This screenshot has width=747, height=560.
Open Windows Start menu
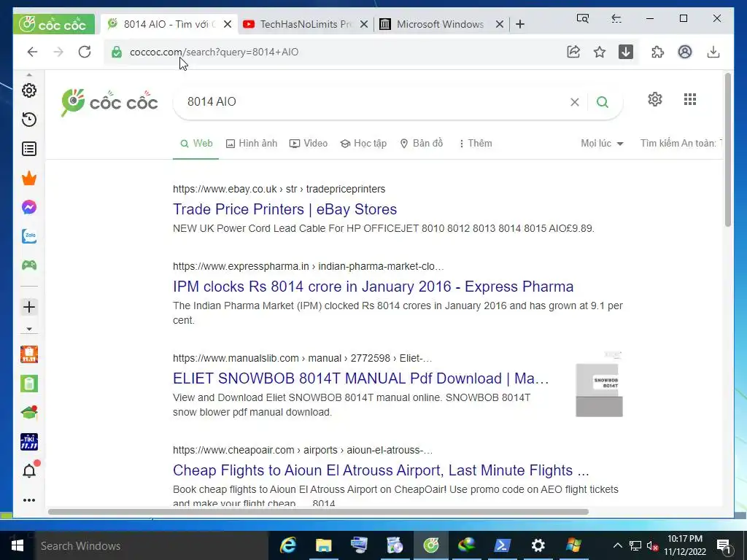coord(18,545)
